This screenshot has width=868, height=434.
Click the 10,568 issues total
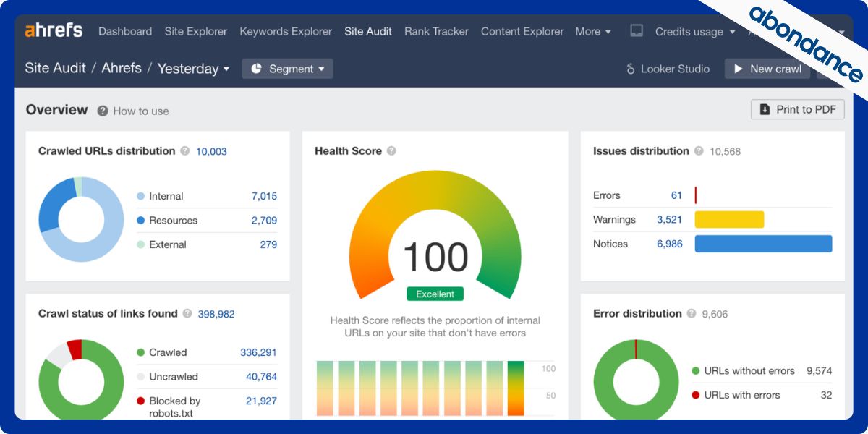(x=725, y=151)
